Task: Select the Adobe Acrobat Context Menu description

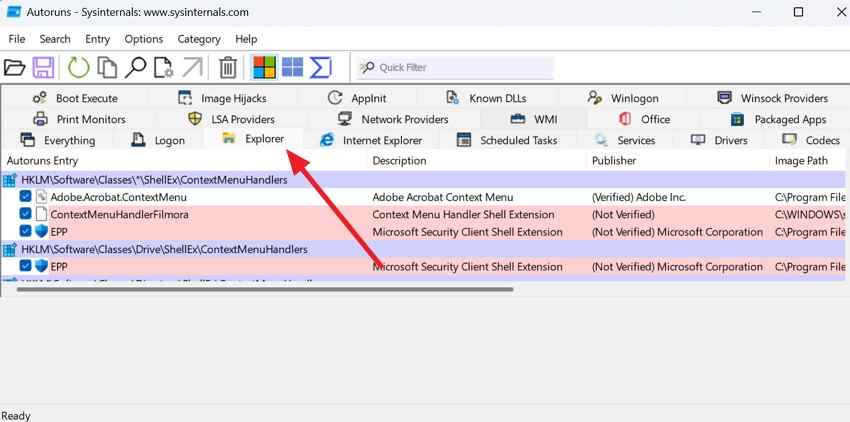Action: 443,197
